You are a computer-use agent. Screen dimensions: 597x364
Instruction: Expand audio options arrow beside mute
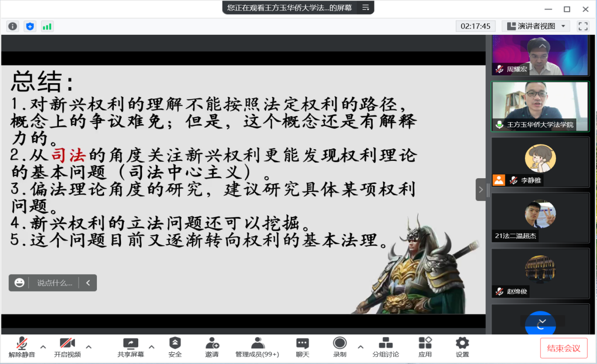tap(43, 347)
